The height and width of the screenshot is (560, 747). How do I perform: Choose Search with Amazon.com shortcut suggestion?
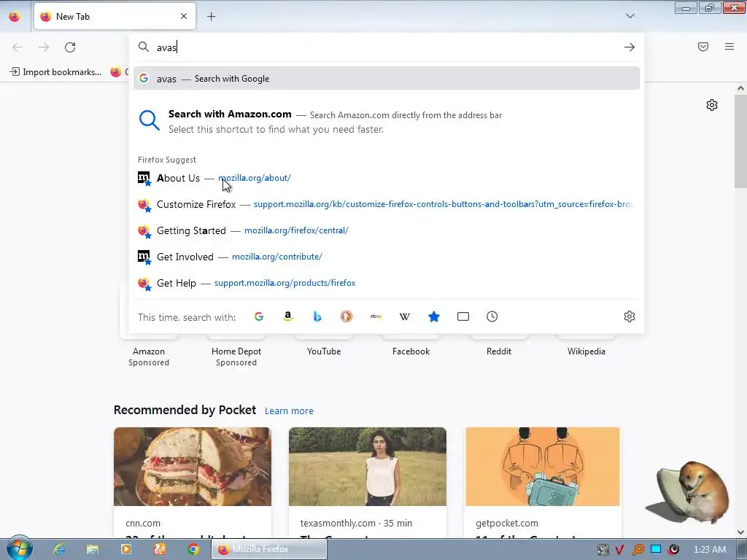[x=387, y=122]
